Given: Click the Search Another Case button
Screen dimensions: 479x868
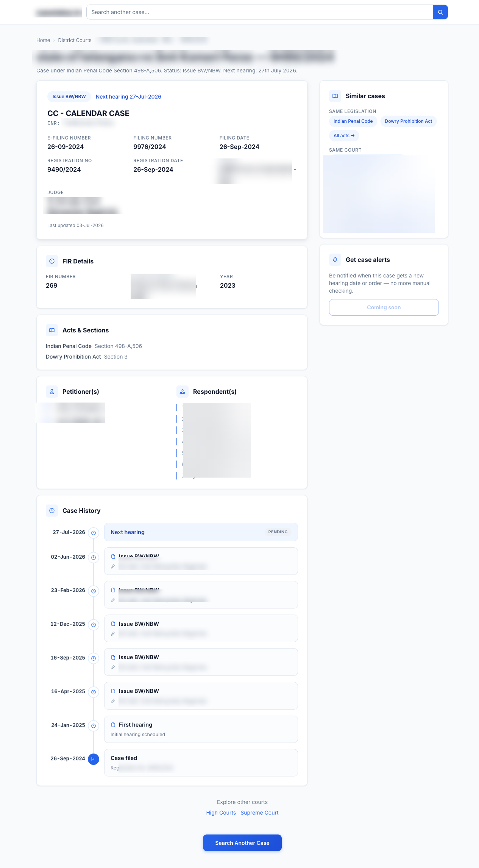Looking at the screenshot, I should coord(242,843).
